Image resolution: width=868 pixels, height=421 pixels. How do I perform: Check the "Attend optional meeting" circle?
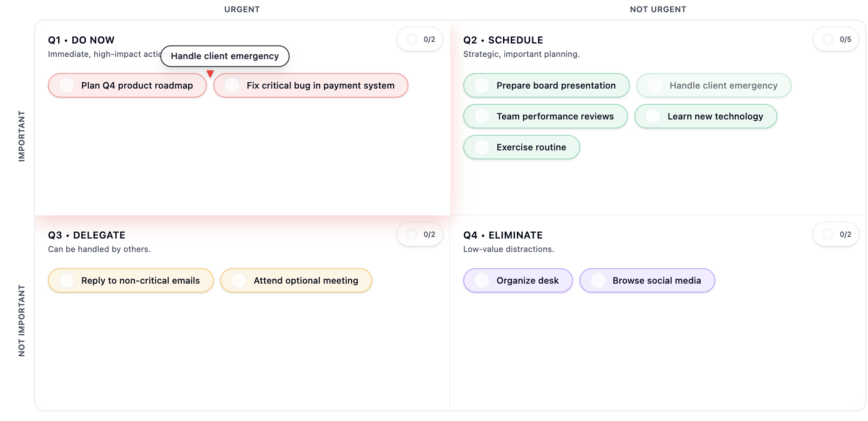[x=238, y=280]
